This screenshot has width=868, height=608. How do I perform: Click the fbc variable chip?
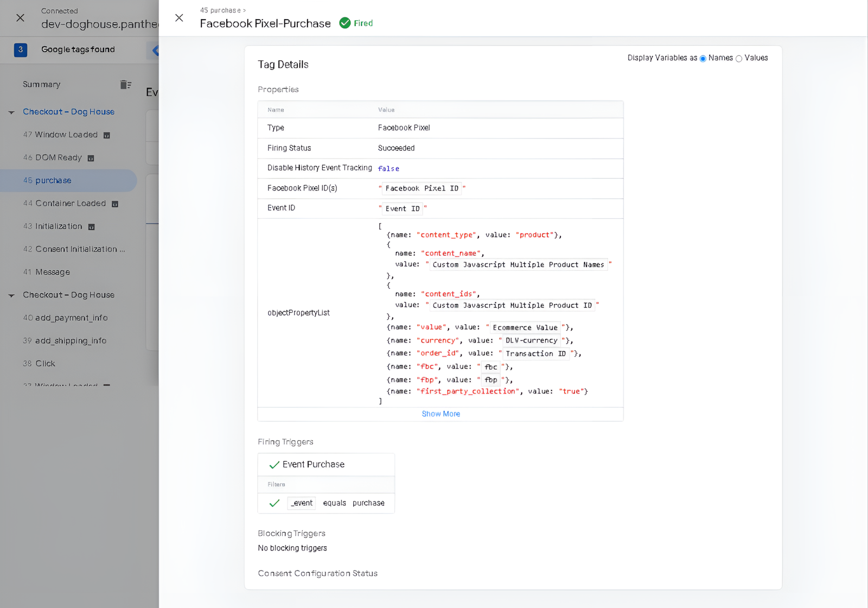(x=491, y=367)
